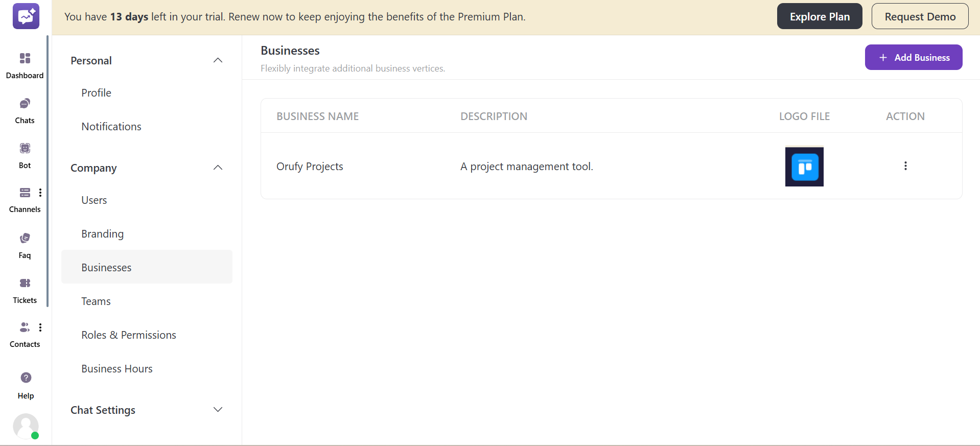This screenshot has width=980, height=446.
Task: Click the Orufy Projects logo thumbnail
Action: pos(804,167)
